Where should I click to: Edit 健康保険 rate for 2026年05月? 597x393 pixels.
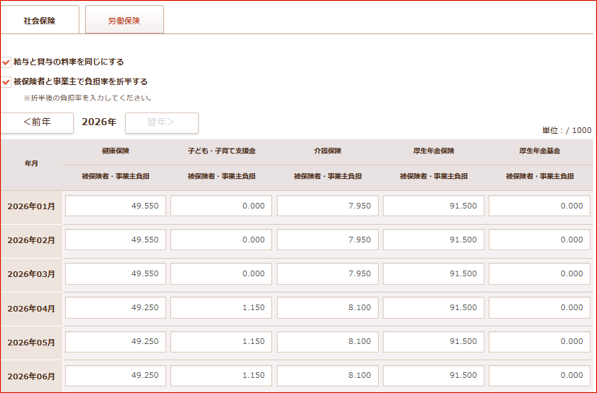[x=115, y=341]
